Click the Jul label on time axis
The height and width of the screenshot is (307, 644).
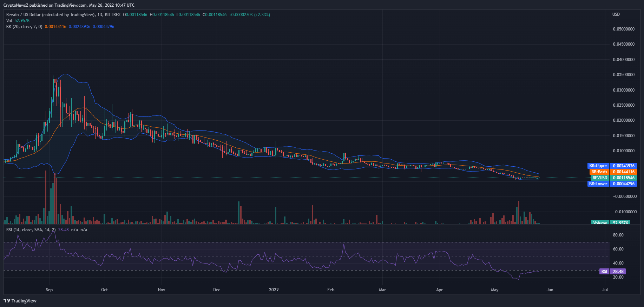605,290
